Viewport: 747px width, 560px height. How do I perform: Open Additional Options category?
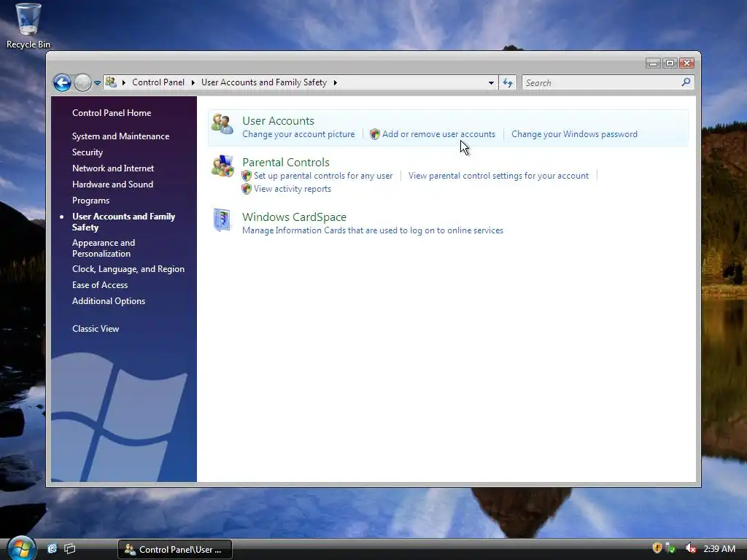click(x=109, y=301)
